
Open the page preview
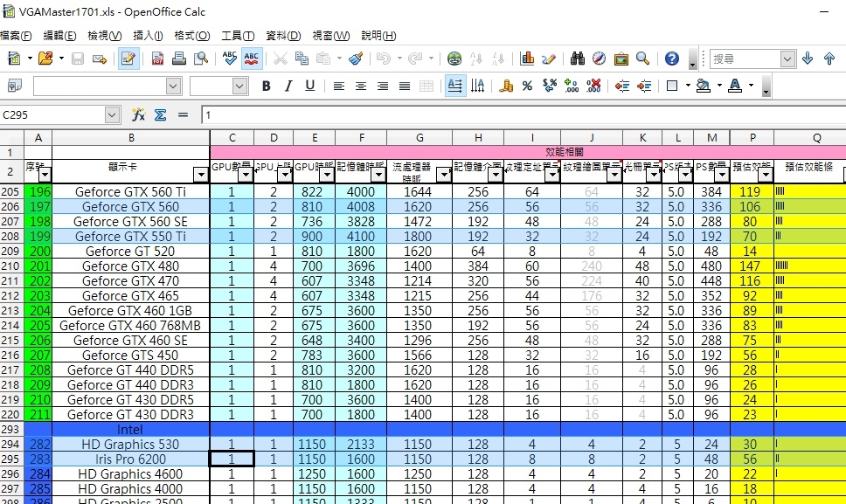[x=201, y=59]
